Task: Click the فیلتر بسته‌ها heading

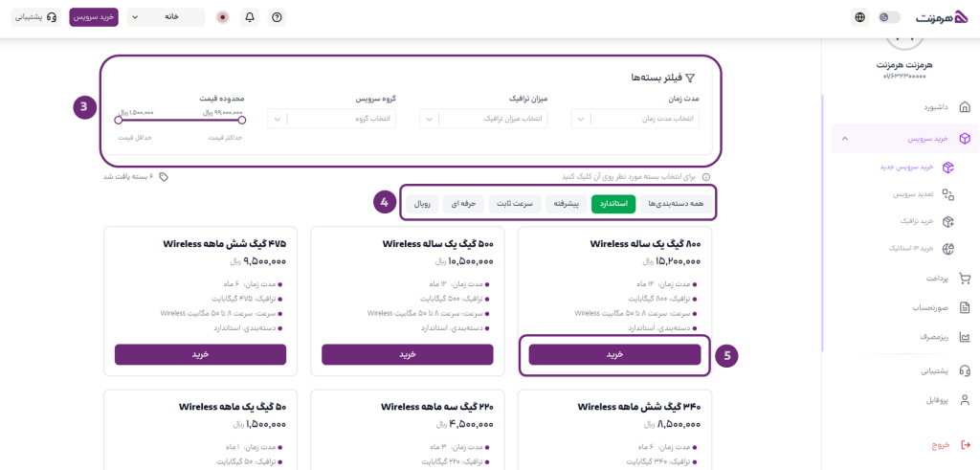Action: pos(655,78)
